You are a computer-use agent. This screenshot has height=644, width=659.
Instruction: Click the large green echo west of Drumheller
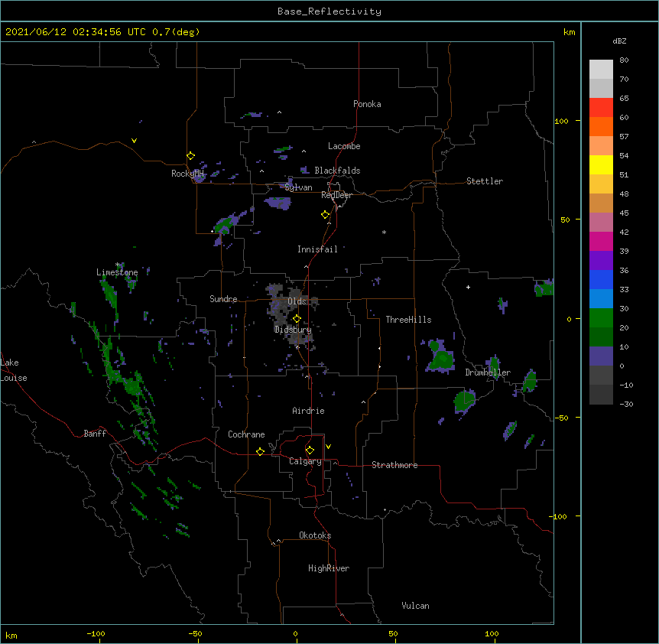tap(441, 357)
